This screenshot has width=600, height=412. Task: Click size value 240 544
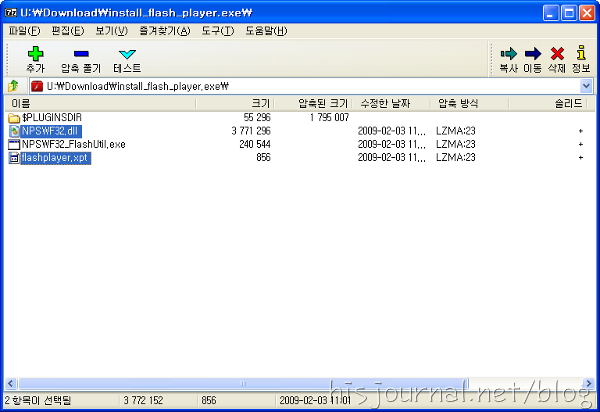[255, 144]
